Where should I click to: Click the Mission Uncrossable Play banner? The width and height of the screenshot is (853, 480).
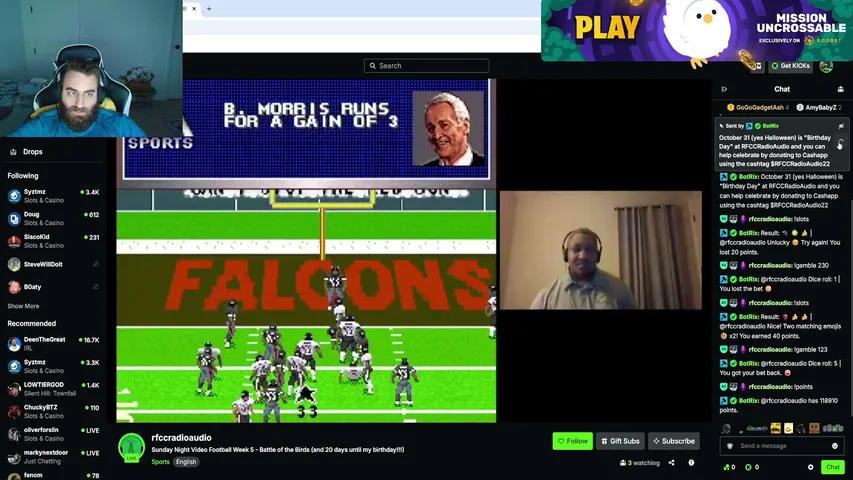click(x=697, y=32)
